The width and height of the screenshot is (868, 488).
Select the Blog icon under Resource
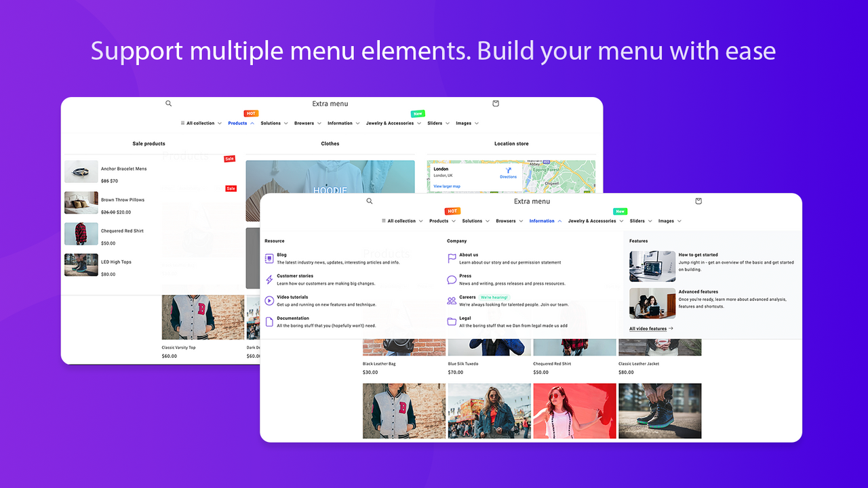(x=269, y=257)
